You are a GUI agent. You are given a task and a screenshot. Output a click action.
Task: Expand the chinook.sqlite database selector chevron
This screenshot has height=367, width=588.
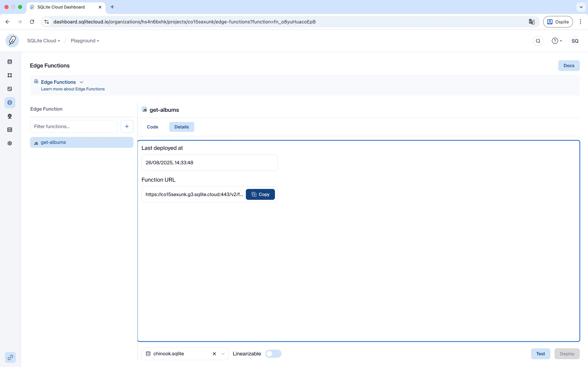223,354
